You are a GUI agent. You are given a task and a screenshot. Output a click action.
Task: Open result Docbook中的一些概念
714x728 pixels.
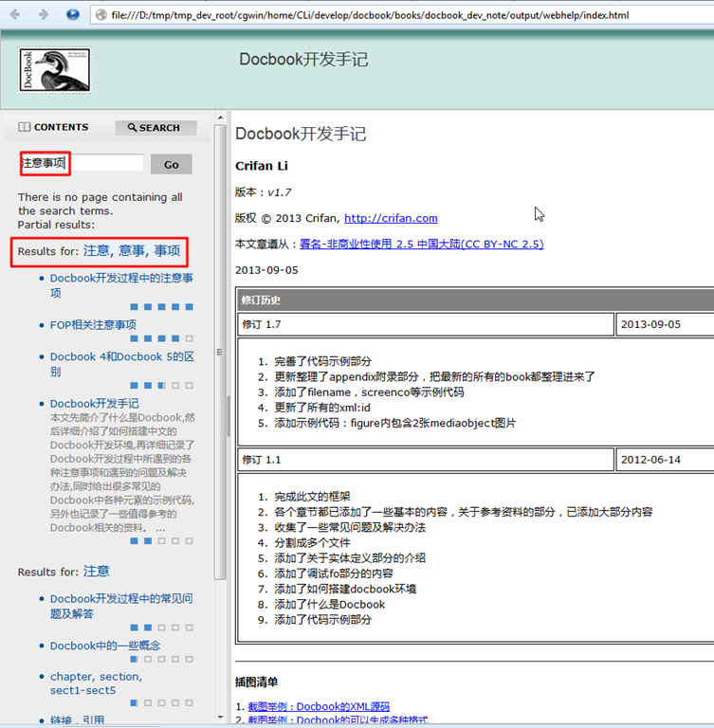pyautogui.click(x=105, y=646)
